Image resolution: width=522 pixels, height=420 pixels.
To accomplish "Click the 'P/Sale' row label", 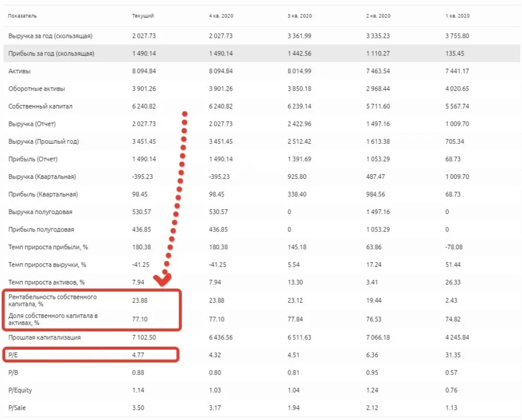I will pos(17,408).
